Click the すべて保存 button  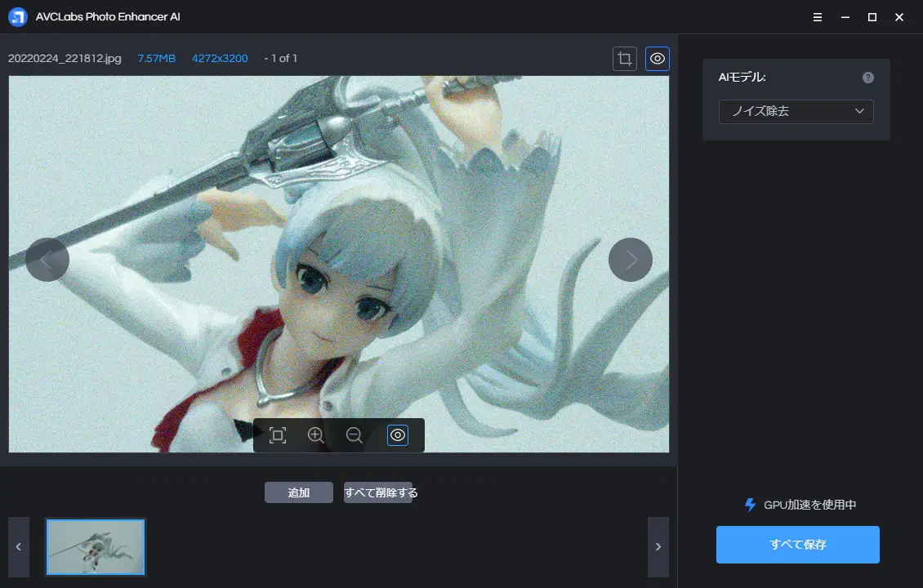[797, 545]
